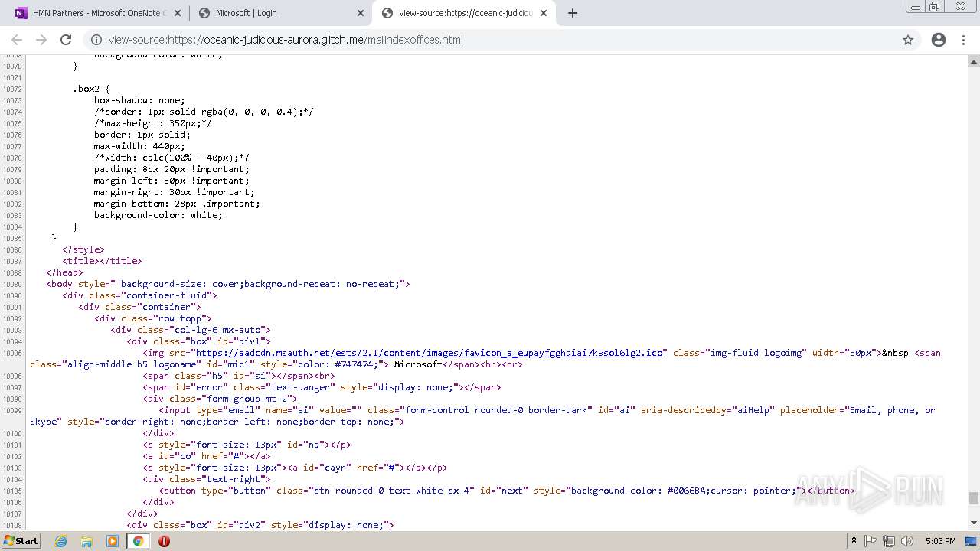Screen dimensions: 980x551
Task: Open a new tab with the plus button
Action: pos(573,13)
